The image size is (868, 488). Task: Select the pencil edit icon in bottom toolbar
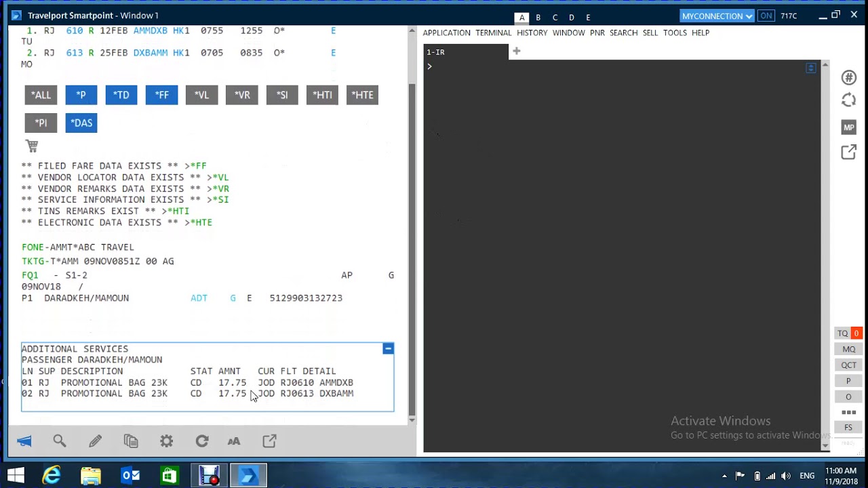click(96, 441)
